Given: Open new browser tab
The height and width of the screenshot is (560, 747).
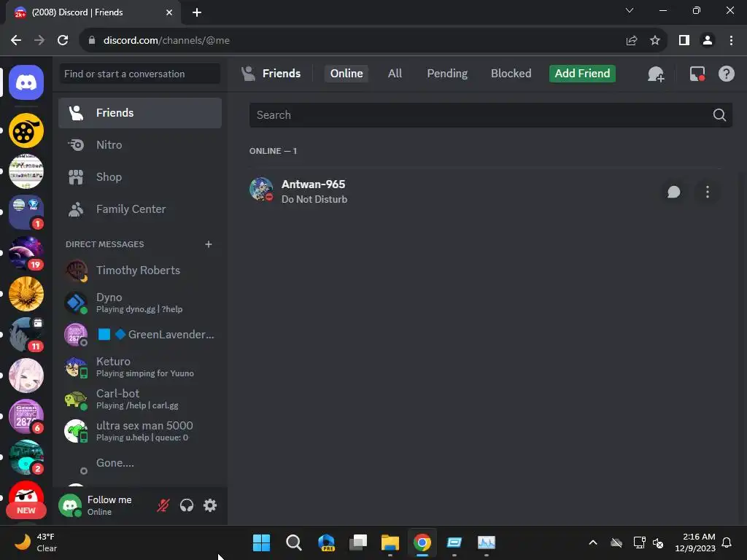Looking at the screenshot, I should click(x=197, y=12).
